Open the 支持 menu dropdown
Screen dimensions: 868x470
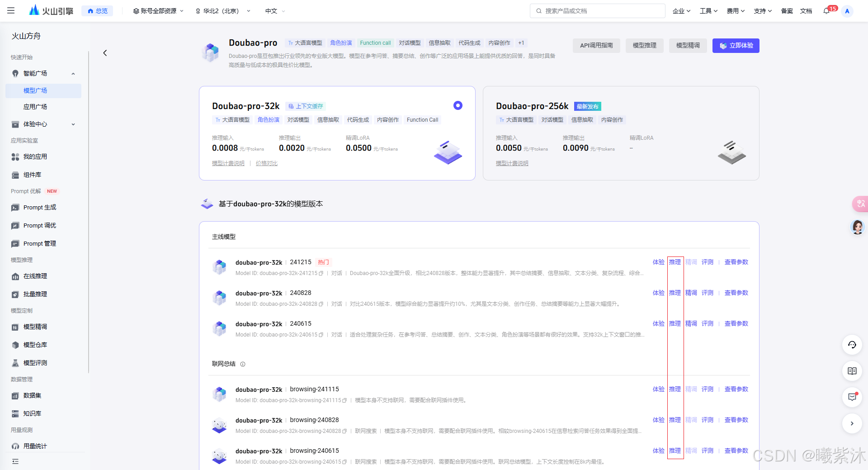(763, 11)
